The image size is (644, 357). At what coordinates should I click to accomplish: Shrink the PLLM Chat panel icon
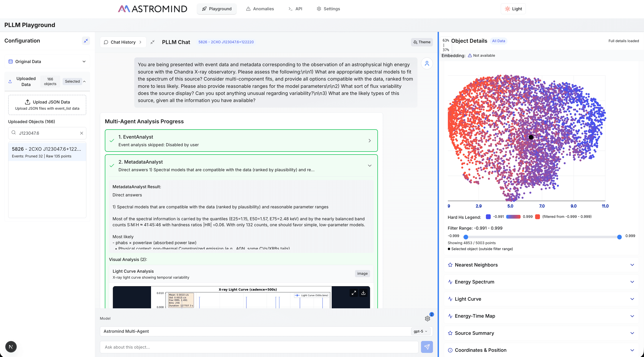153,42
